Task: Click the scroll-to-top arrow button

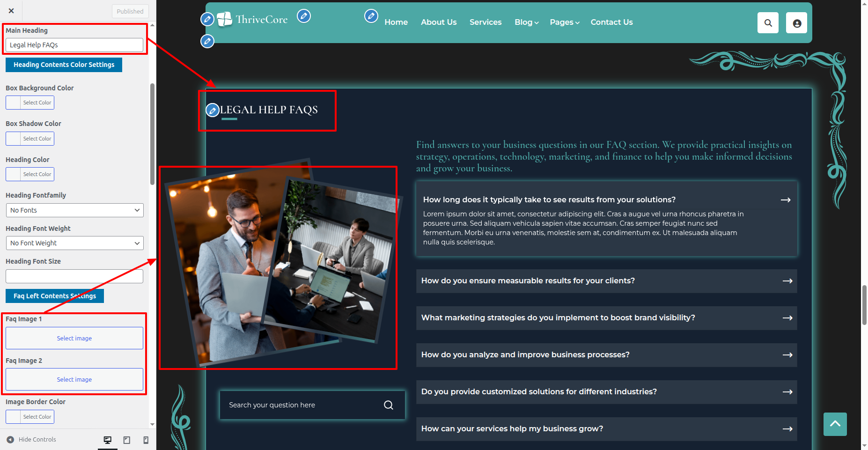Action: click(x=835, y=424)
